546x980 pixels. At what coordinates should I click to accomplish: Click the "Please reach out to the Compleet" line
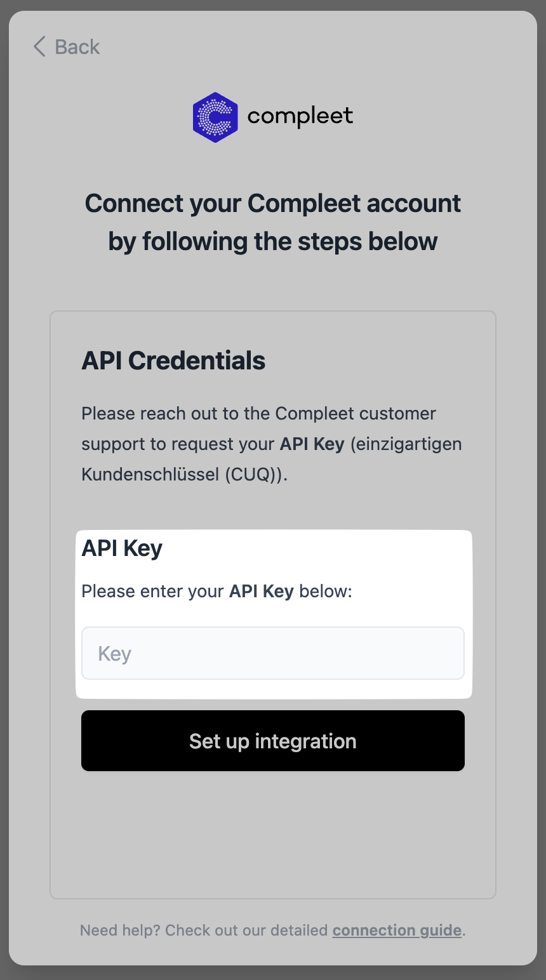click(258, 414)
